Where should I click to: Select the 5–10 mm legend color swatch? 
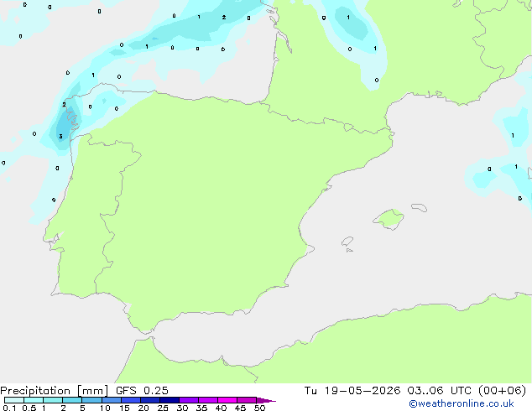point(91,400)
